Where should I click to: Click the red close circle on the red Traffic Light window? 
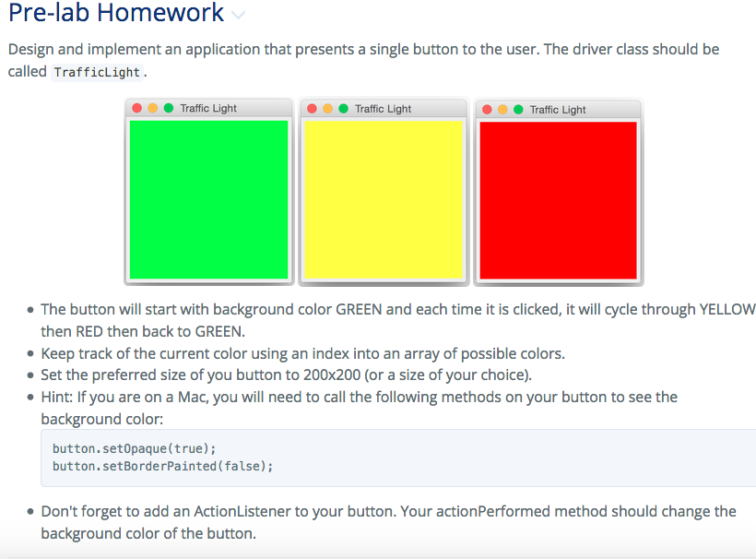[x=485, y=108]
